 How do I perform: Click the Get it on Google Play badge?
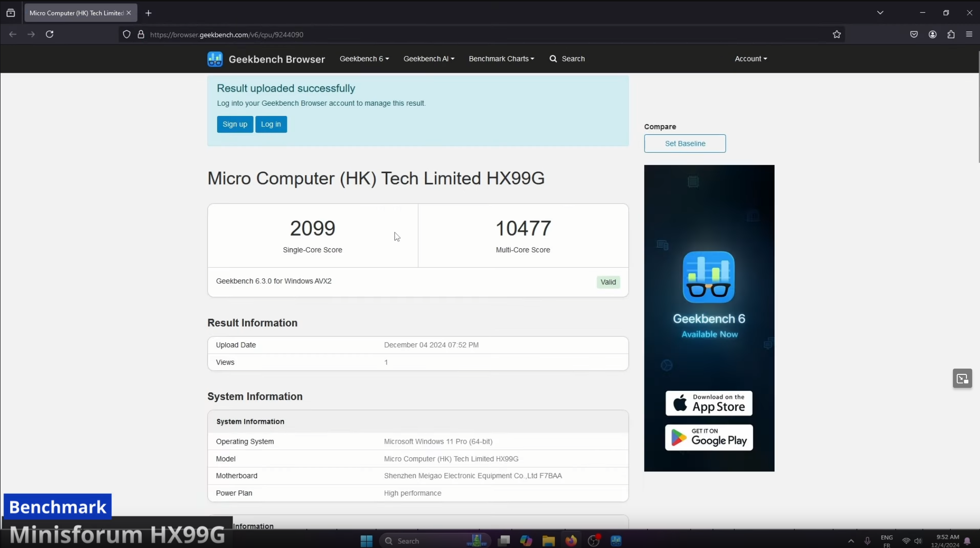(x=709, y=437)
